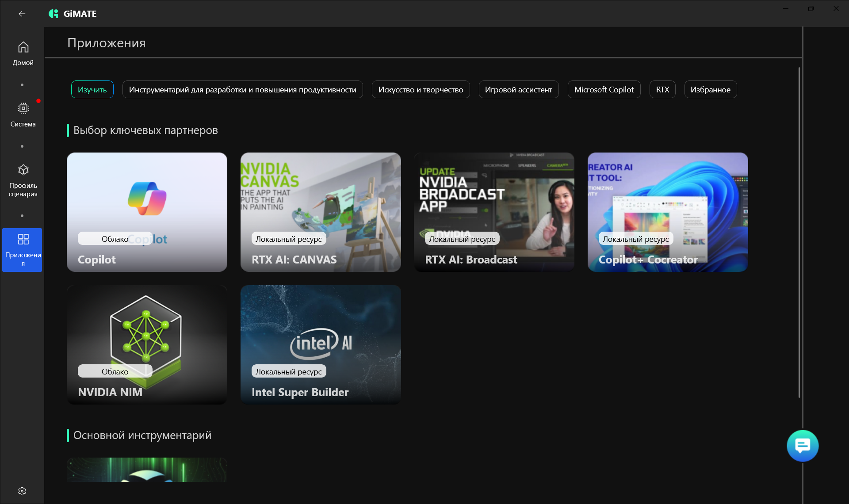The image size is (849, 504).
Task: Open Профиль сценария in the sidebar
Action: (x=23, y=180)
